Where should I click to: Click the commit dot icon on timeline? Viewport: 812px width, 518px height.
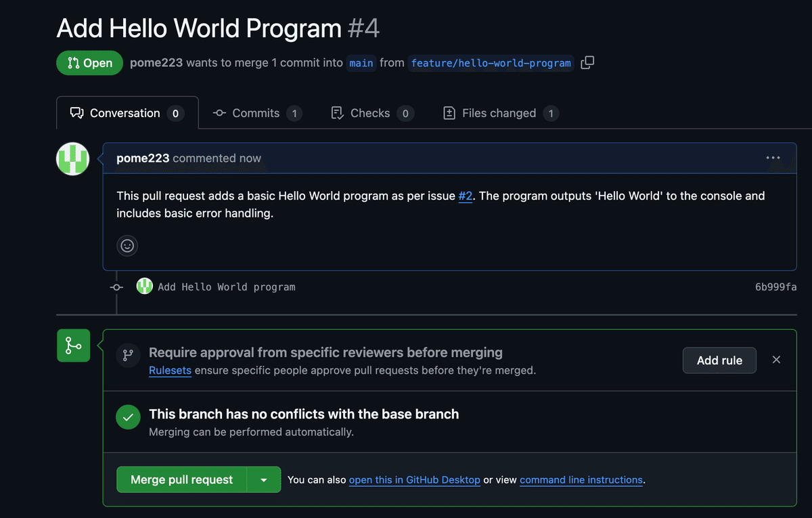point(116,287)
